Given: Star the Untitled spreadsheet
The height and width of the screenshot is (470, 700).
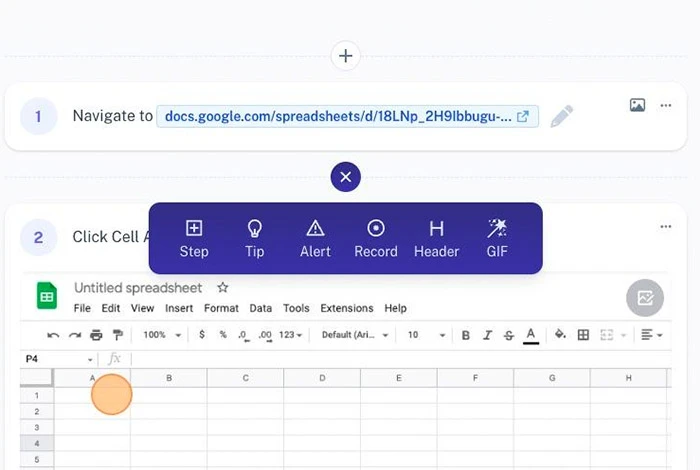Looking at the screenshot, I should 223,287.
